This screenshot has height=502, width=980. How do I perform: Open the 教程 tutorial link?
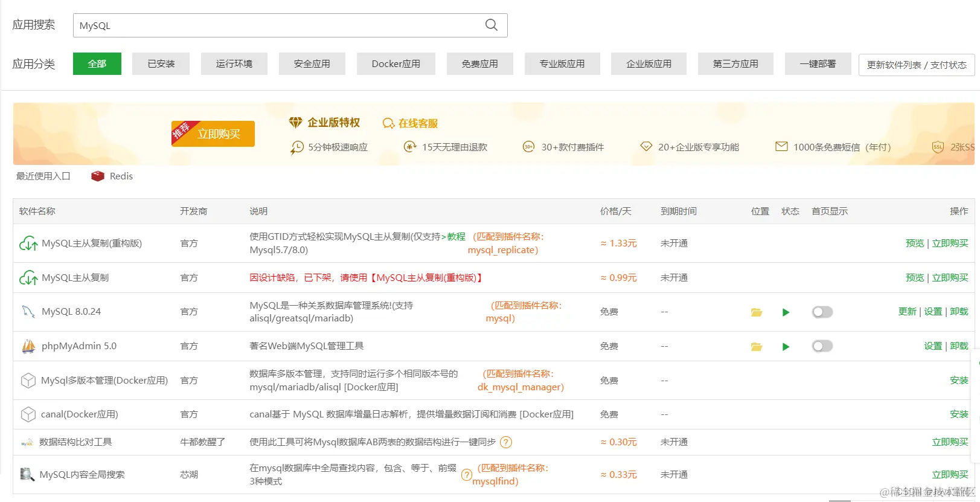pyautogui.click(x=456, y=236)
